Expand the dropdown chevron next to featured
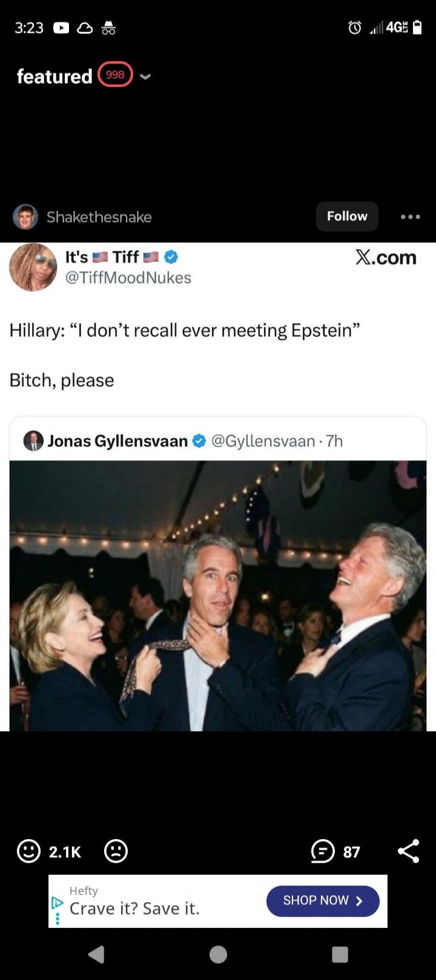Image resolution: width=436 pixels, height=980 pixels. tap(145, 77)
